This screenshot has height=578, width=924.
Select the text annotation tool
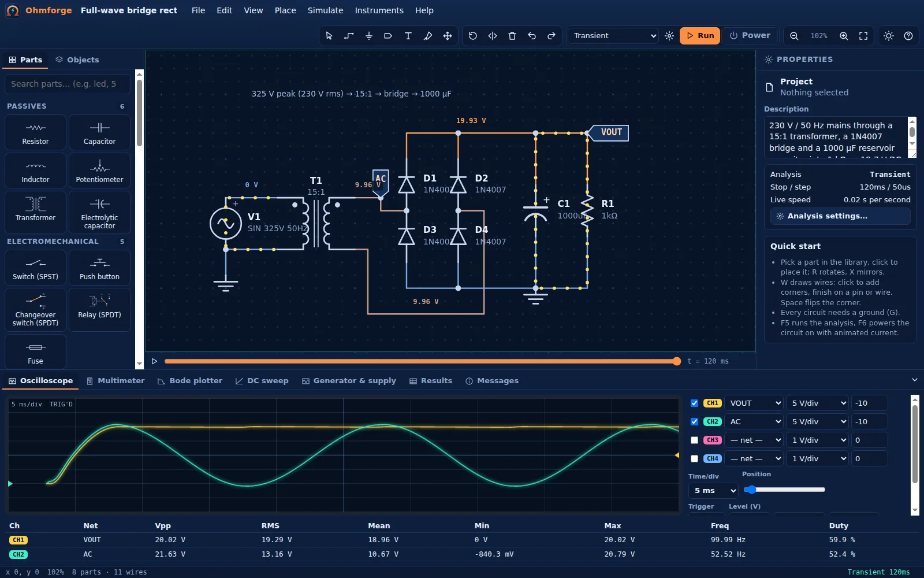[408, 36]
